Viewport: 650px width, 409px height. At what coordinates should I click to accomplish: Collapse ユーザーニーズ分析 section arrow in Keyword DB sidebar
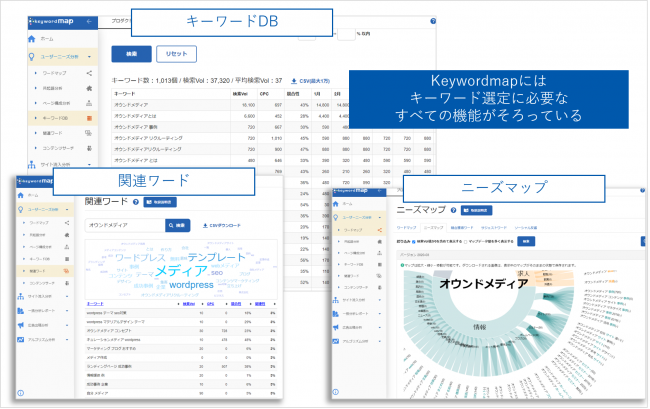point(89,57)
